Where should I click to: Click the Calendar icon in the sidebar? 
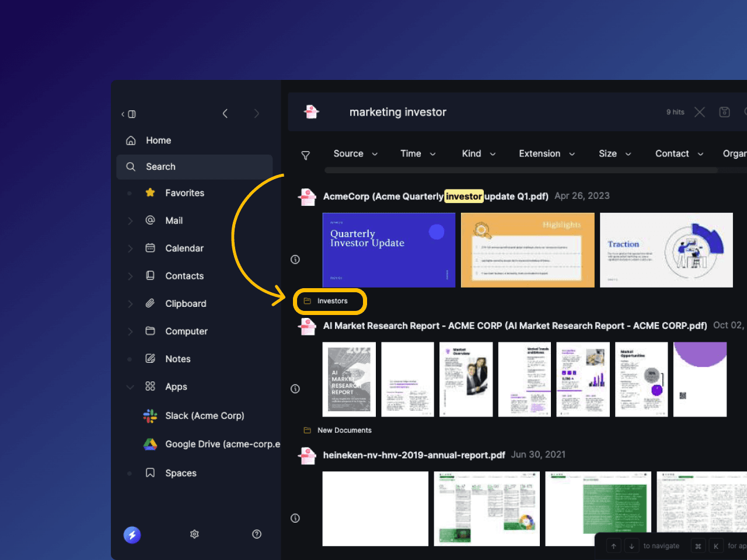(150, 248)
